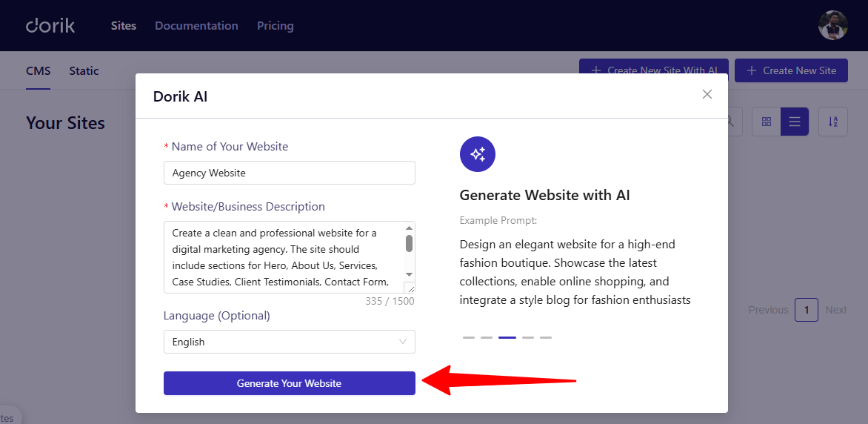Click Generate Your Website button

pyautogui.click(x=290, y=383)
